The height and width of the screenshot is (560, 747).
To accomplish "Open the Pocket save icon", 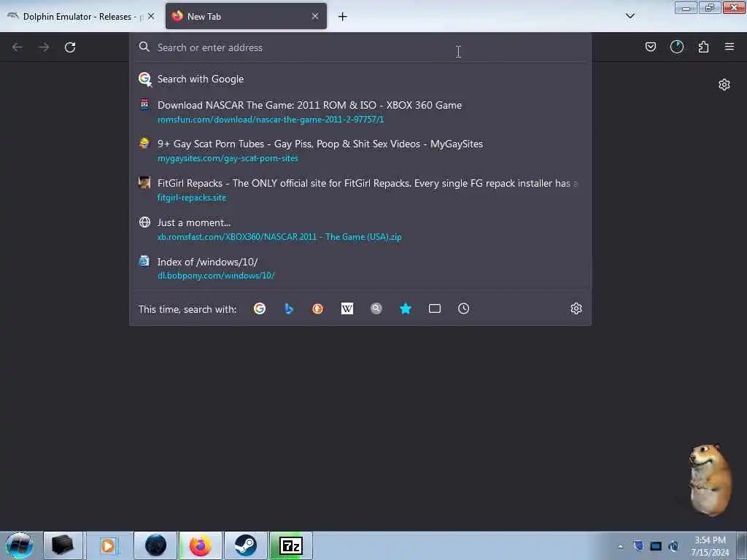I will [x=650, y=47].
